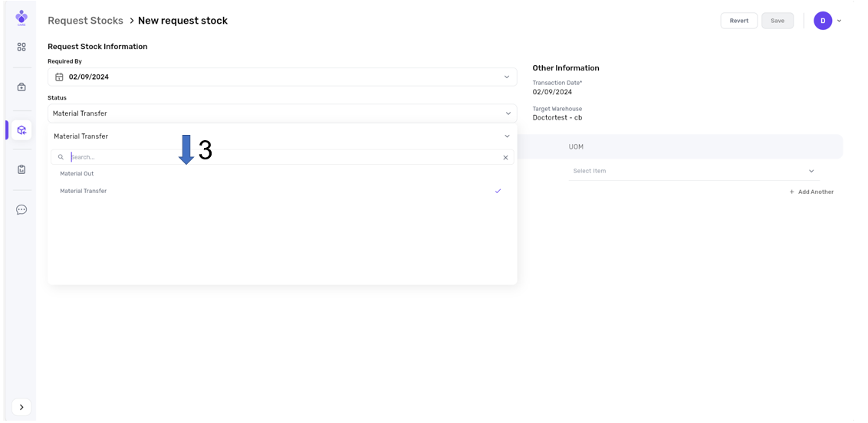Select the Material Out option
Viewport: 868px width, 423px height.
pos(77,174)
